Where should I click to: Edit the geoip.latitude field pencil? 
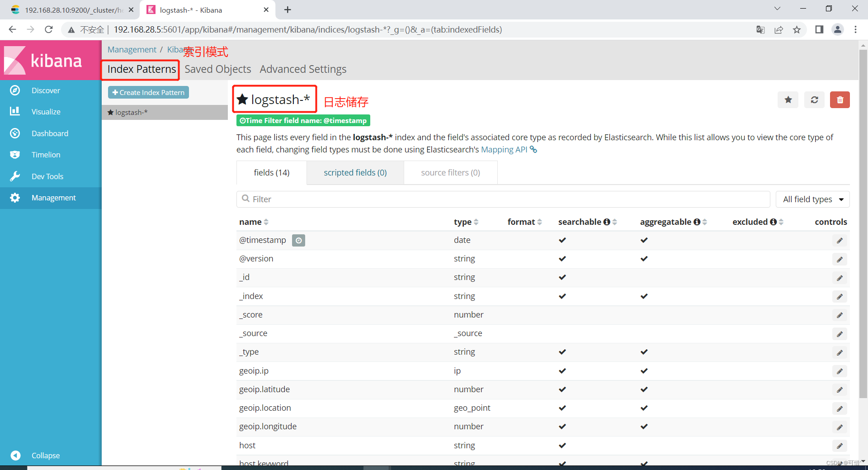(x=840, y=390)
